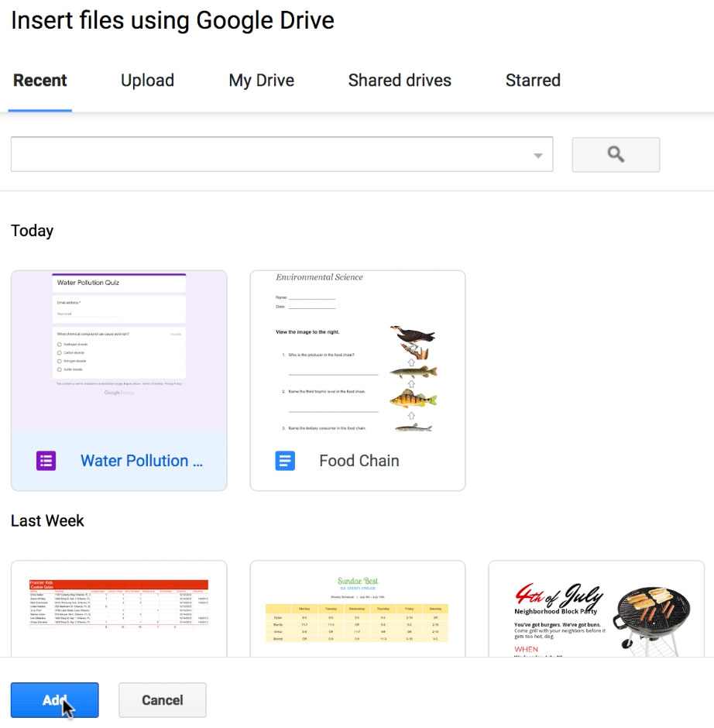Select the Environmental Science document preview
The width and height of the screenshot is (714, 728).
coord(357,352)
